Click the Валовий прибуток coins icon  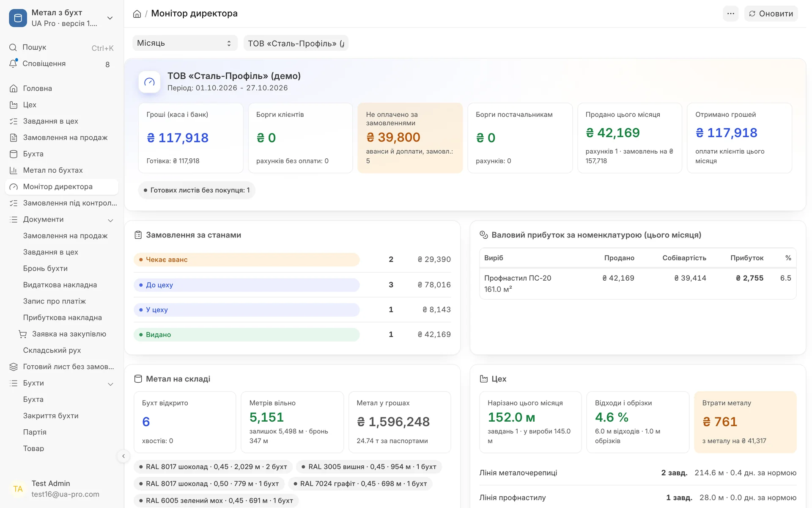click(x=484, y=235)
